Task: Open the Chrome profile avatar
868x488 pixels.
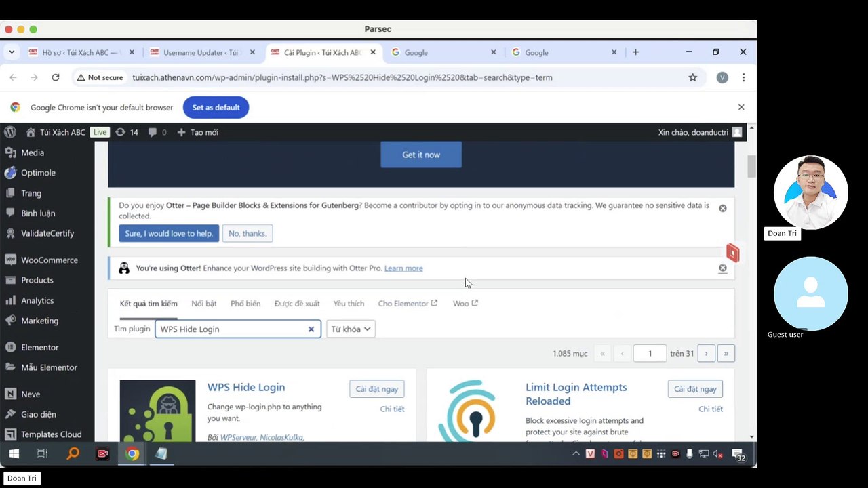Action: (x=722, y=77)
